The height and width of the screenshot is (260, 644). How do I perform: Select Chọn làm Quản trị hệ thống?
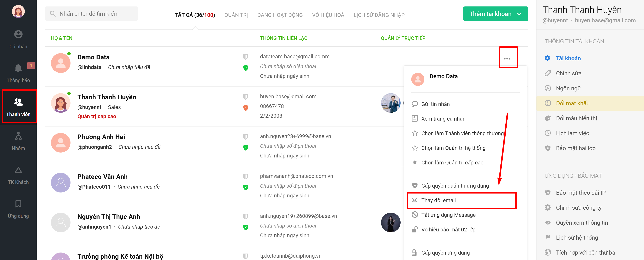click(453, 148)
